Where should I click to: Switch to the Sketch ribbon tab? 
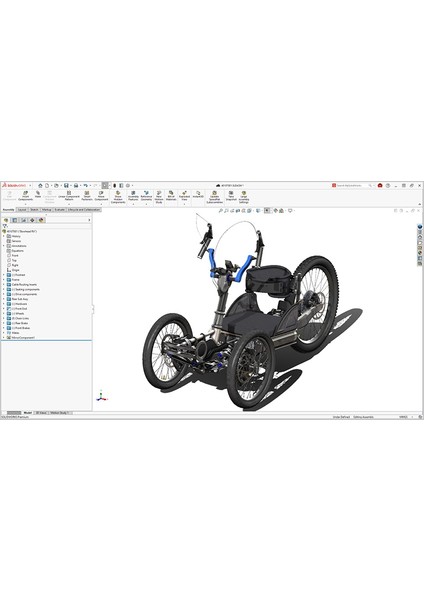coord(34,210)
